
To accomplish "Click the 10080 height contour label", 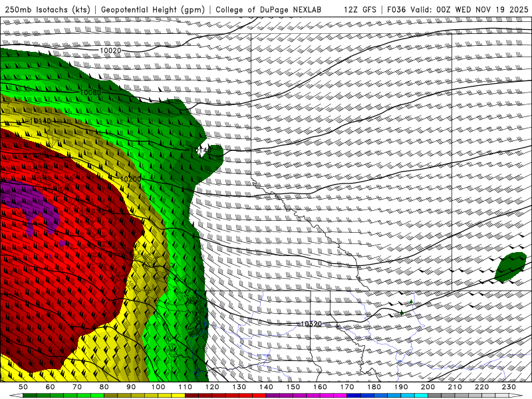I will click(90, 92).
